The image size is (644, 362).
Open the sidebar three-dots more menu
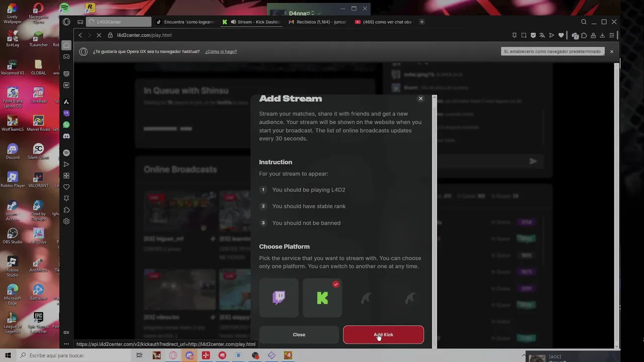(66, 344)
